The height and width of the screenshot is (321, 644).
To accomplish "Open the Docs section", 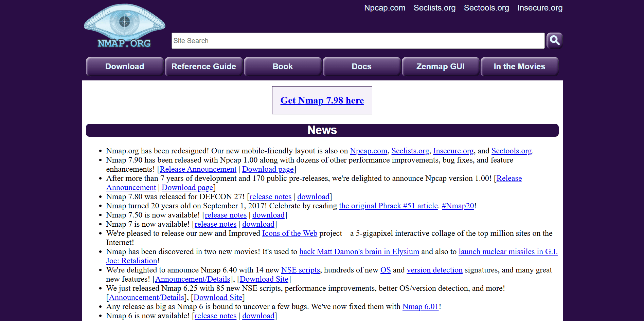I will tap(361, 67).
